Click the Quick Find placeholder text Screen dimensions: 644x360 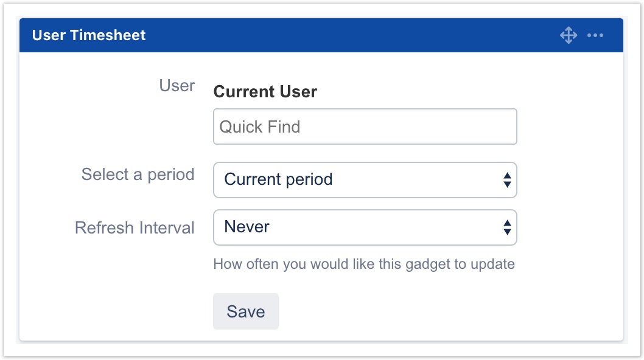260,127
